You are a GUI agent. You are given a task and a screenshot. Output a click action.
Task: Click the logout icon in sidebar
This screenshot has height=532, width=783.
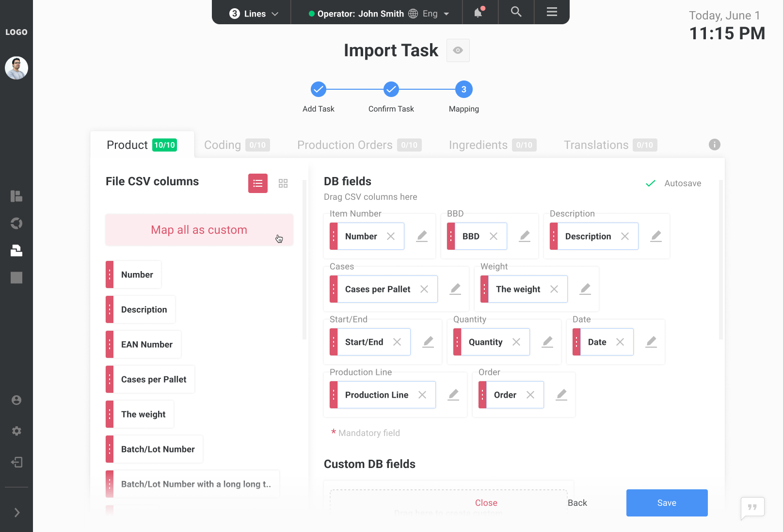16,462
